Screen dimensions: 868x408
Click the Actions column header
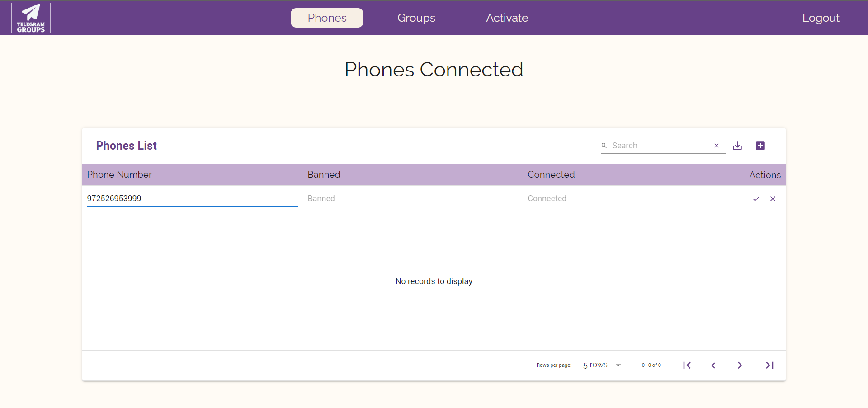[x=765, y=175]
